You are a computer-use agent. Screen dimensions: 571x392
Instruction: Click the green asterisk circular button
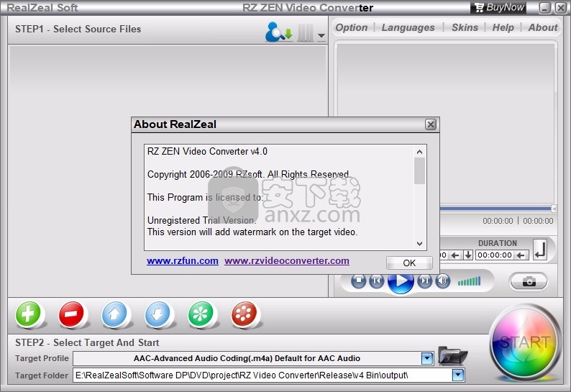point(201,314)
